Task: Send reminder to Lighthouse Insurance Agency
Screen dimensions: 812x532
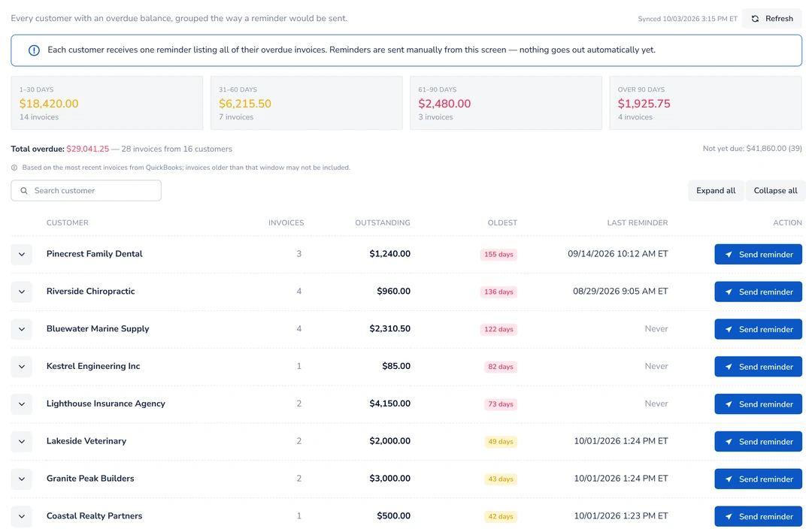Action: [758, 404]
